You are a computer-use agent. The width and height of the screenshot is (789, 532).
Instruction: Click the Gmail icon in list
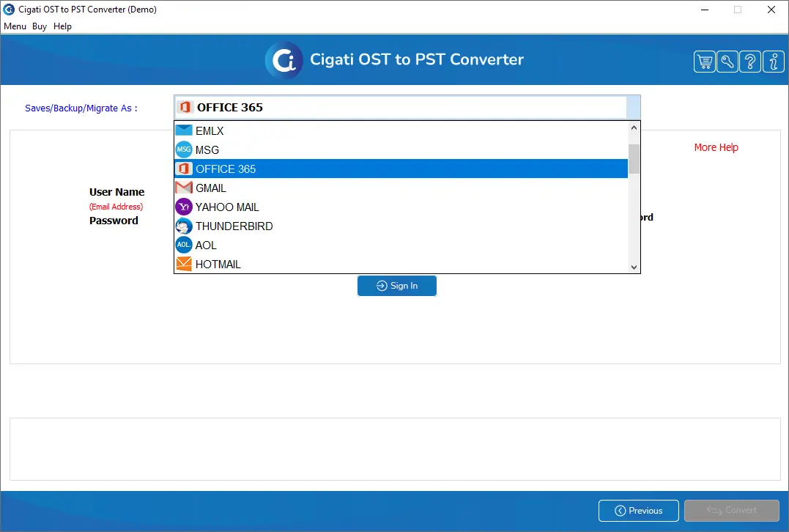point(184,188)
